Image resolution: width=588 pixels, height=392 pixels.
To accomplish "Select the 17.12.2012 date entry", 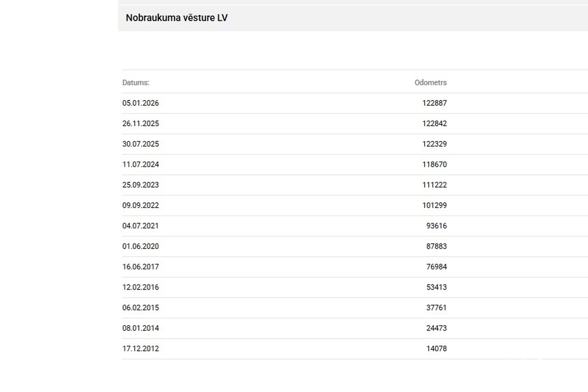I will (140, 349).
